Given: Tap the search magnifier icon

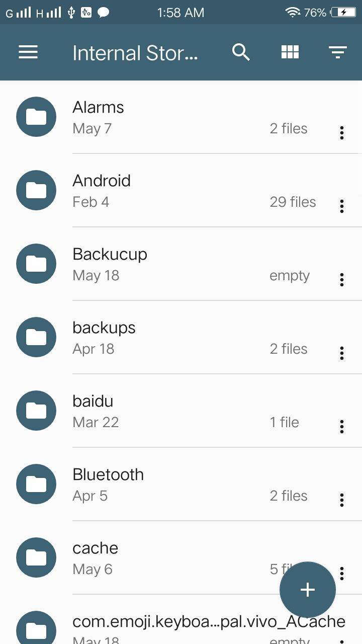Looking at the screenshot, I should [x=241, y=52].
